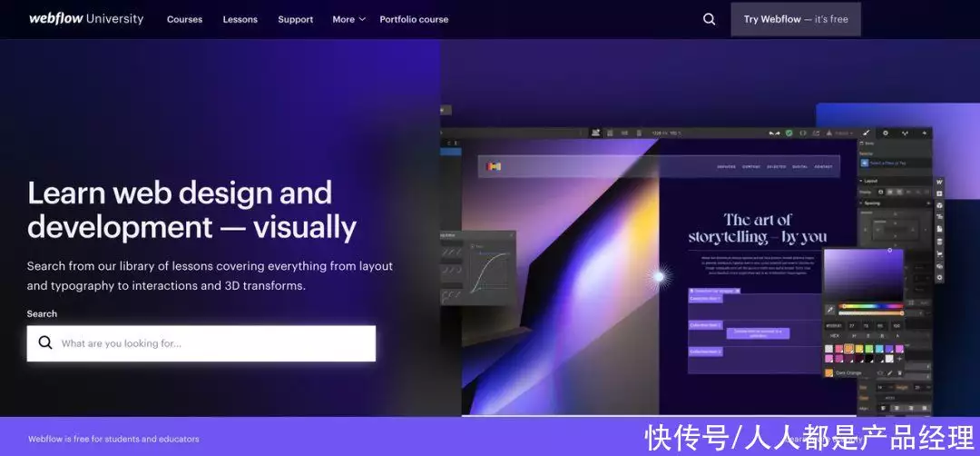980x456 pixels.
Task: Switch to the Style brush tab in designer
Action: click(867, 134)
